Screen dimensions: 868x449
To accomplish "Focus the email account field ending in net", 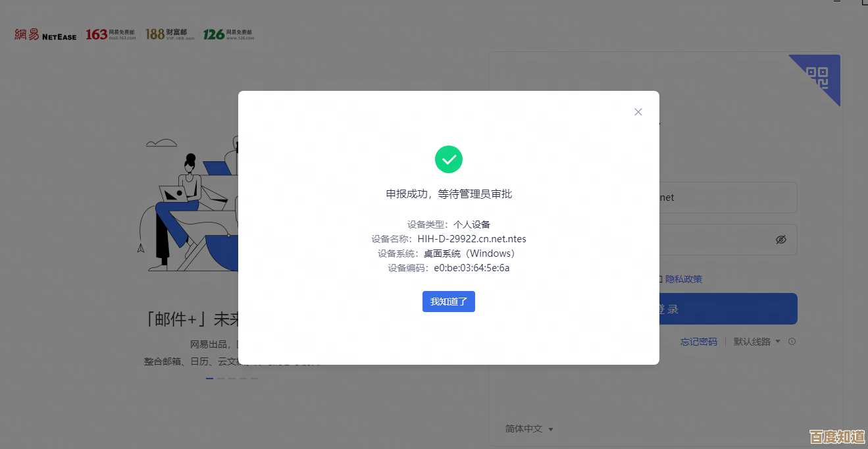I will [x=724, y=198].
